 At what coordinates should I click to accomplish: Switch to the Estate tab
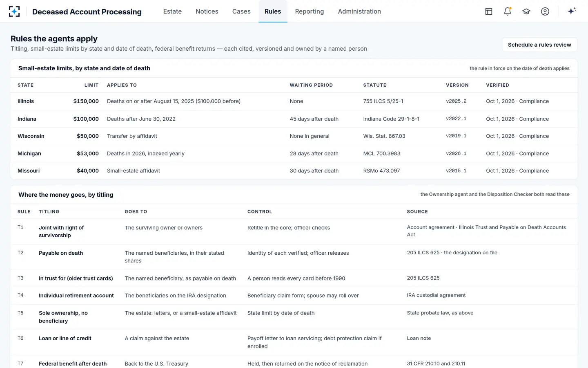tap(172, 11)
